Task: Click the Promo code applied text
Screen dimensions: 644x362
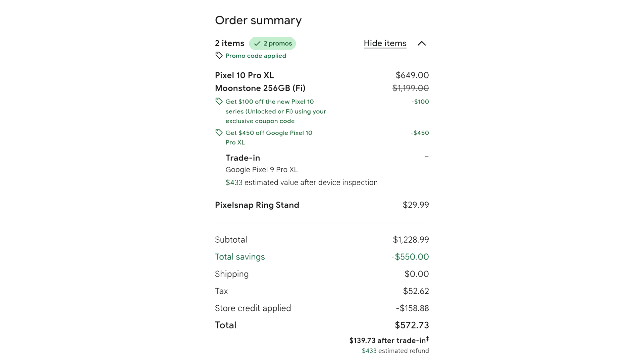Action: pyautogui.click(x=256, y=56)
